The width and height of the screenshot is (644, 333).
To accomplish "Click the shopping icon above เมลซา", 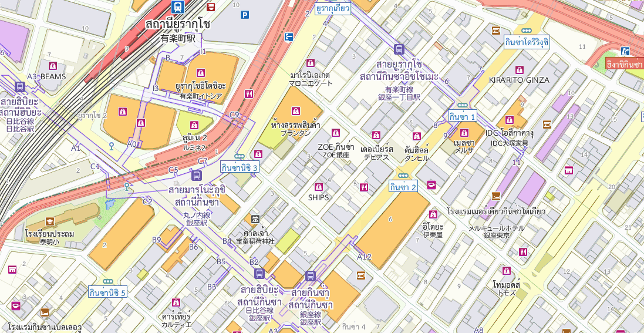I will (x=464, y=132).
